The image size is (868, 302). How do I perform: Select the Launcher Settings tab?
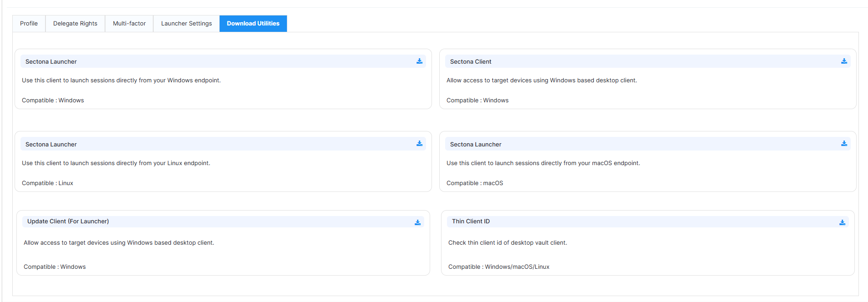186,24
